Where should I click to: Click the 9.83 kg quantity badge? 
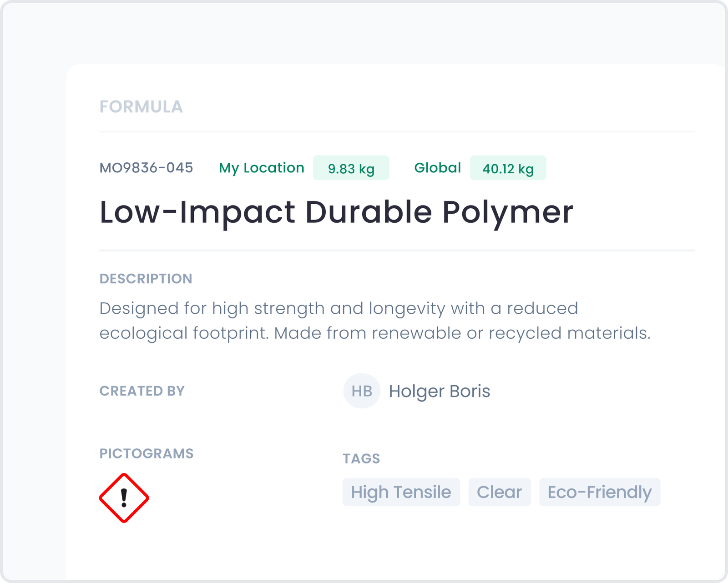(x=351, y=168)
